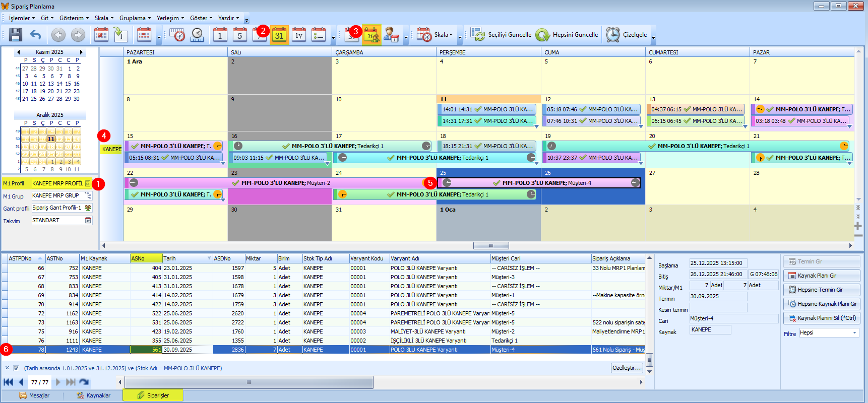Click the blue Undo arrow icon
Viewport: 868px width, 403px height.
[35, 35]
